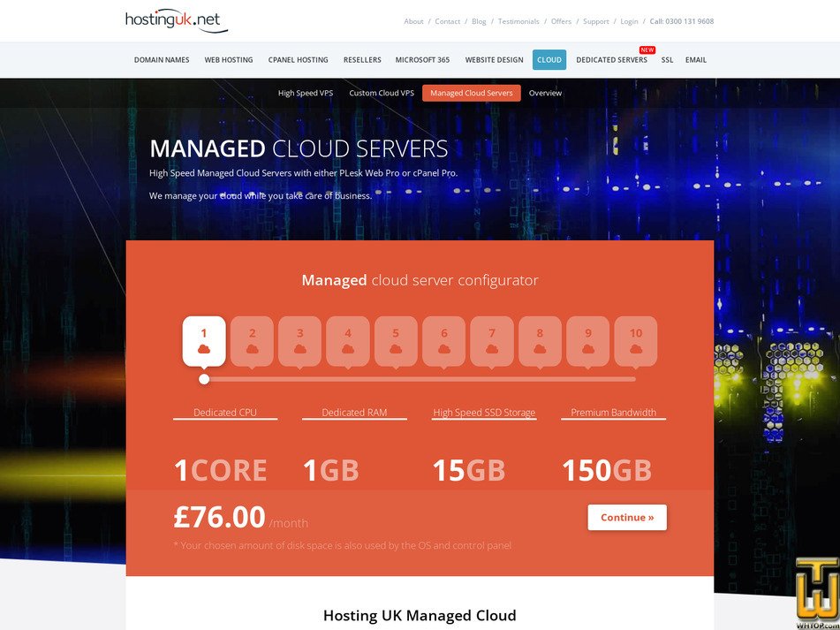Click the Dedicated RAM label
The width and height of the screenshot is (840, 630).
354,413
